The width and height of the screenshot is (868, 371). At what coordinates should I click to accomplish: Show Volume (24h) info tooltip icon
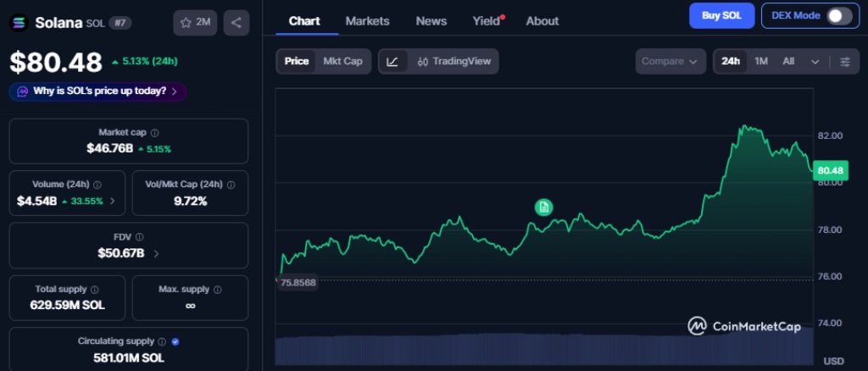click(x=97, y=185)
